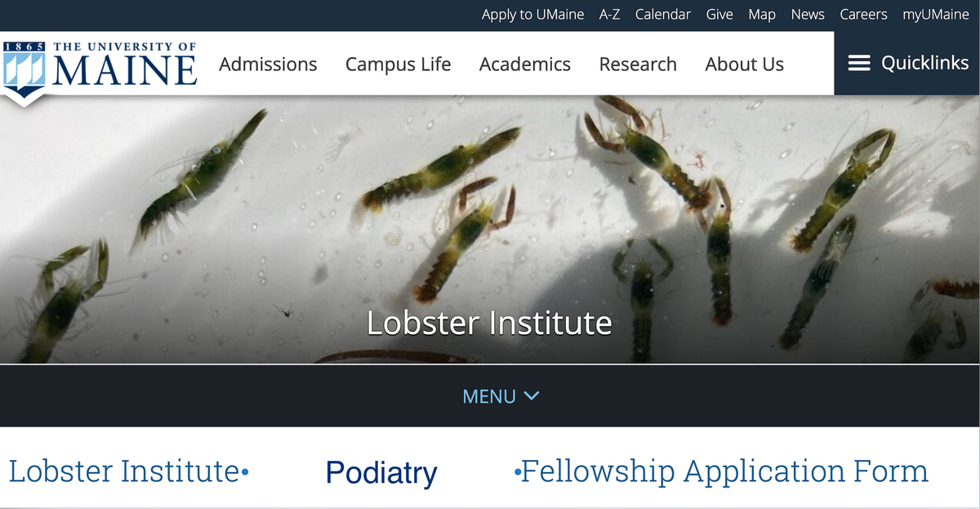Go to the Research section
This screenshot has height=509, width=980.
[x=638, y=65]
